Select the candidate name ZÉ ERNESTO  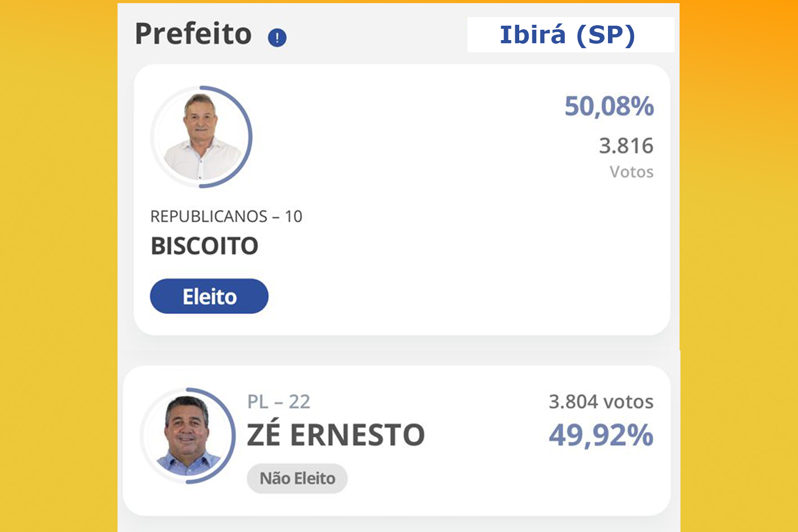coord(336,435)
